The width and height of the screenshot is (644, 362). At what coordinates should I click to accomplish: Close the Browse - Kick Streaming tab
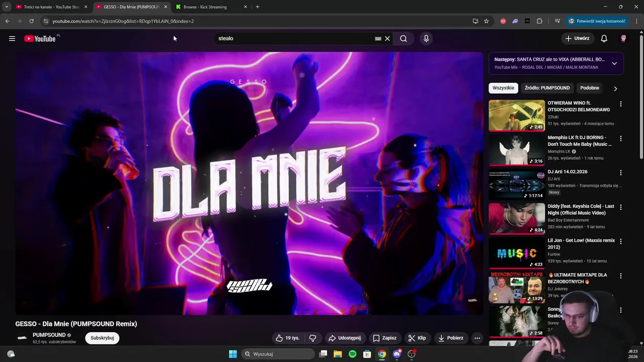[x=246, y=7]
